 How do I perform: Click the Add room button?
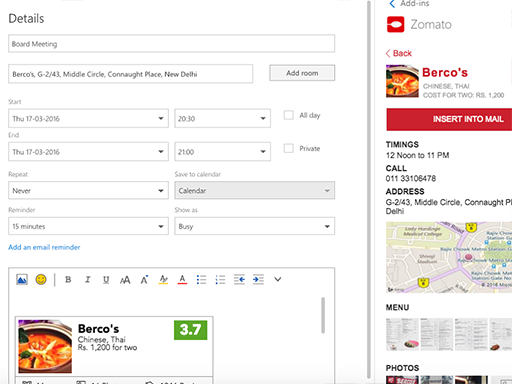point(302,73)
